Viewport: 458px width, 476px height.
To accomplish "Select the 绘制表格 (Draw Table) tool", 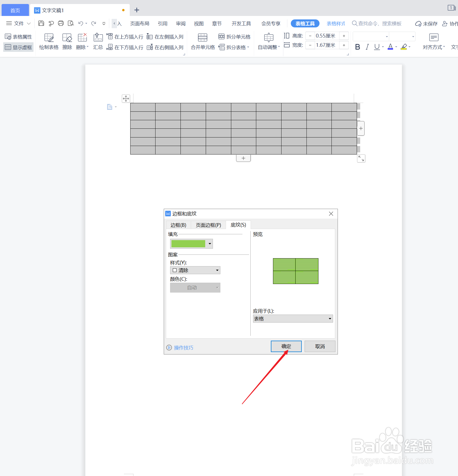I will click(x=49, y=41).
